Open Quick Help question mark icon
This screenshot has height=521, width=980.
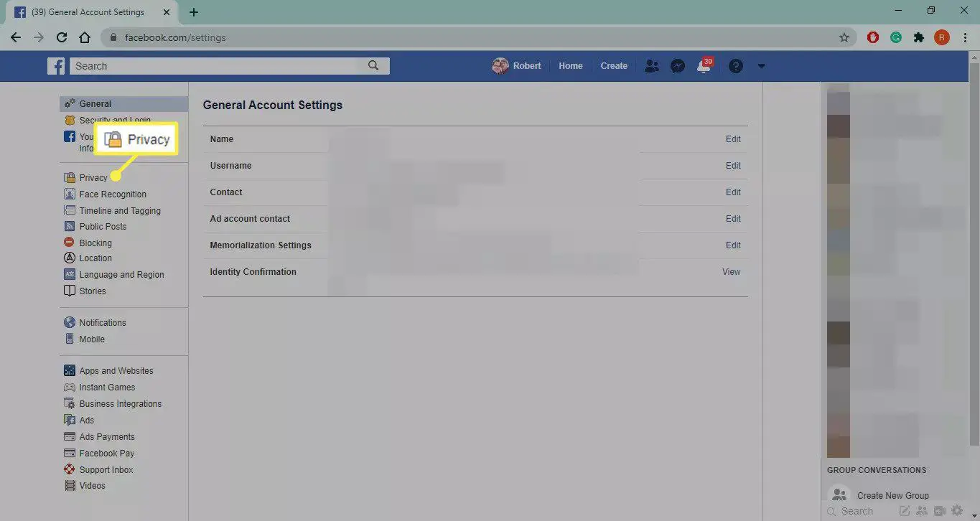click(x=735, y=66)
